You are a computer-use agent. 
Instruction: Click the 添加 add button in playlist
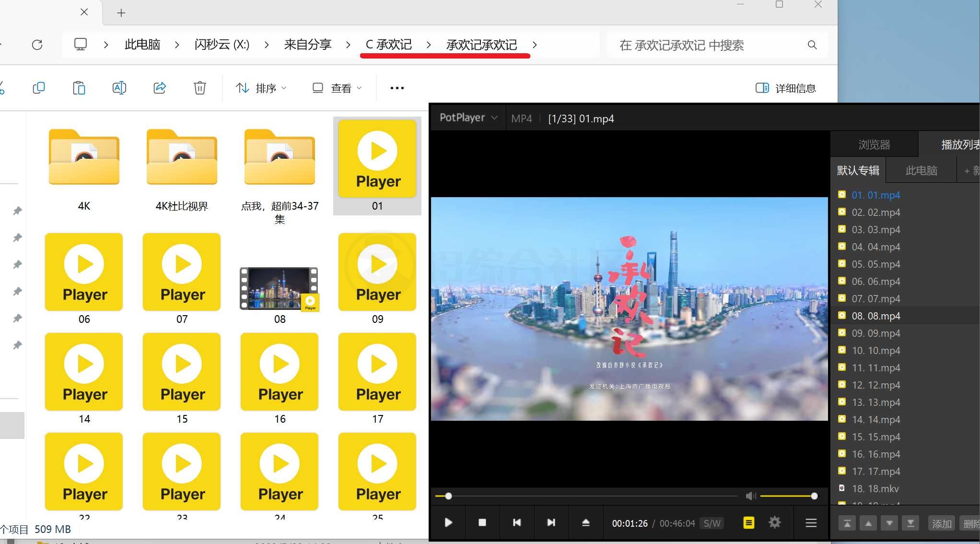[942, 523]
